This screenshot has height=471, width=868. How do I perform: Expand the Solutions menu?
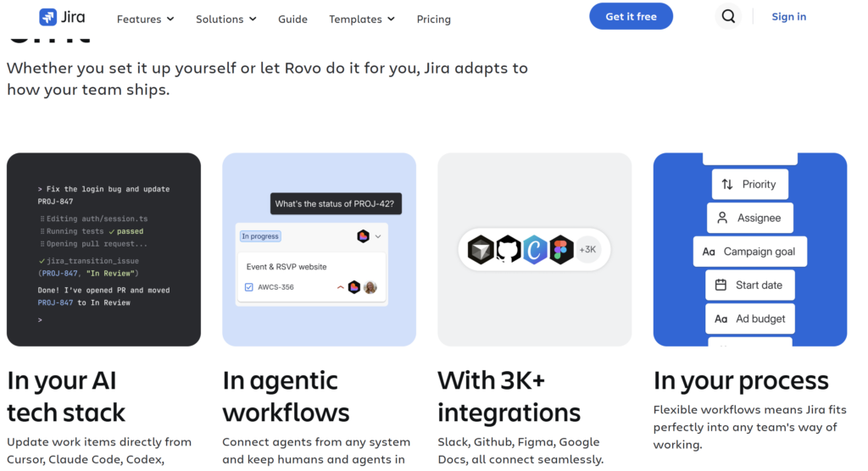click(x=225, y=19)
